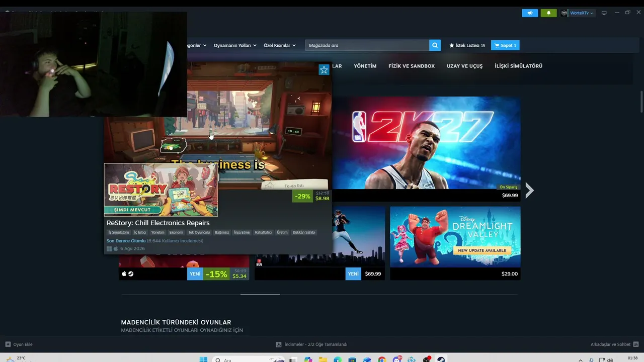Click the Tek Oyunculu tag
Screen dimensions: 644x362
[x=199, y=232]
